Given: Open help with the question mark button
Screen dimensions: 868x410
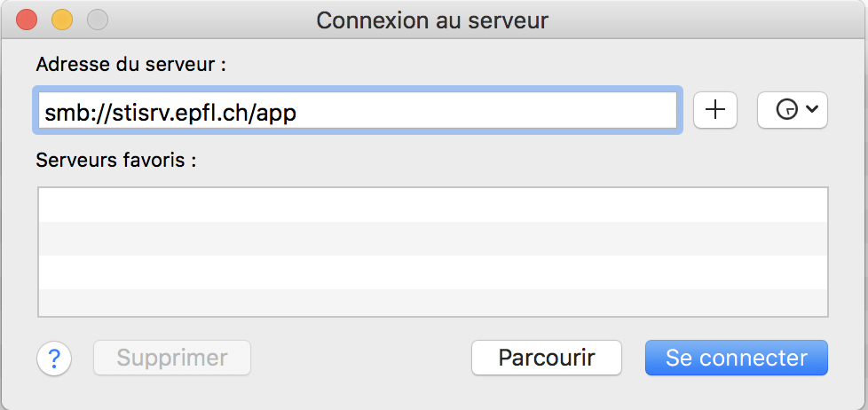Looking at the screenshot, I should (x=54, y=359).
